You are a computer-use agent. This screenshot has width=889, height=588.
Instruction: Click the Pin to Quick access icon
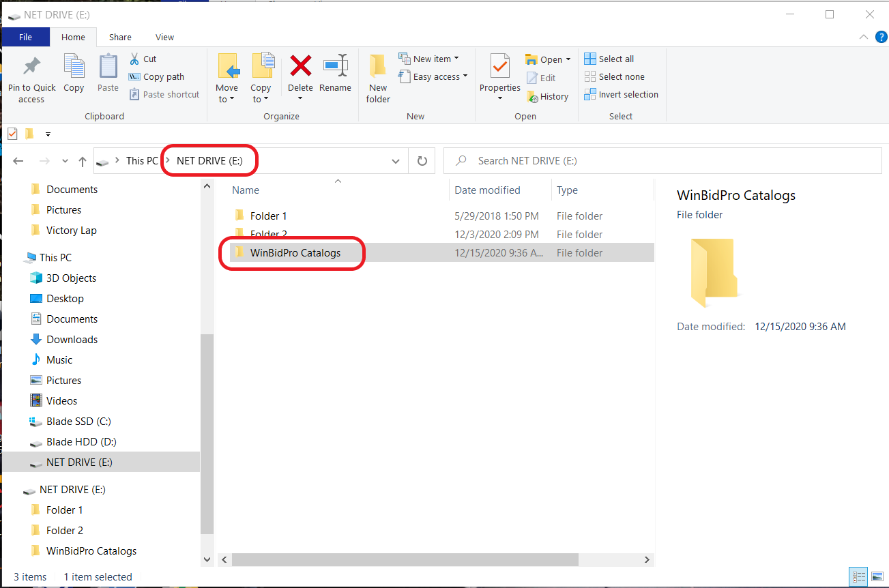(x=31, y=66)
